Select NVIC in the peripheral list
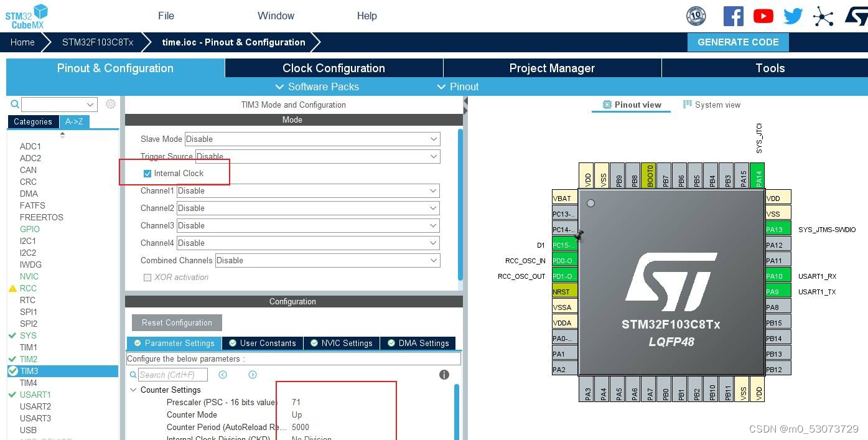The height and width of the screenshot is (440, 868). [x=29, y=276]
